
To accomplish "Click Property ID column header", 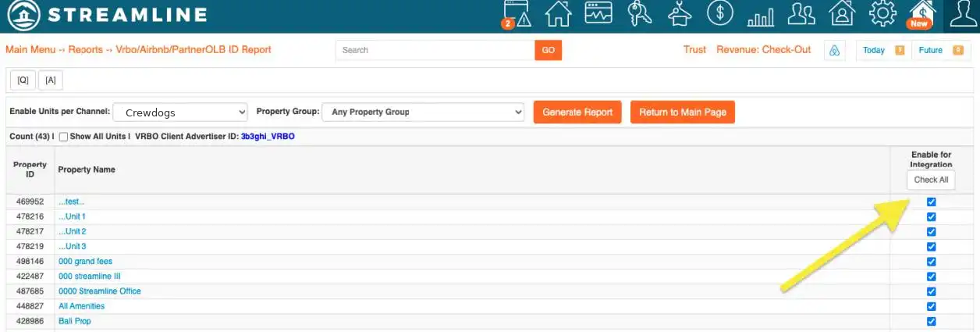I will click(x=30, y=170).
